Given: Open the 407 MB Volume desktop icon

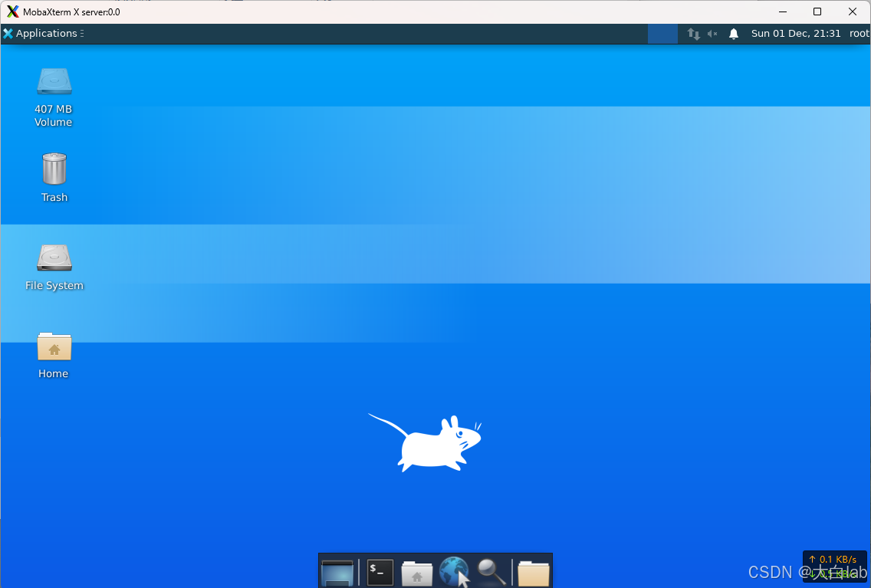Looking at the screenshot, I should coord(54,82).
